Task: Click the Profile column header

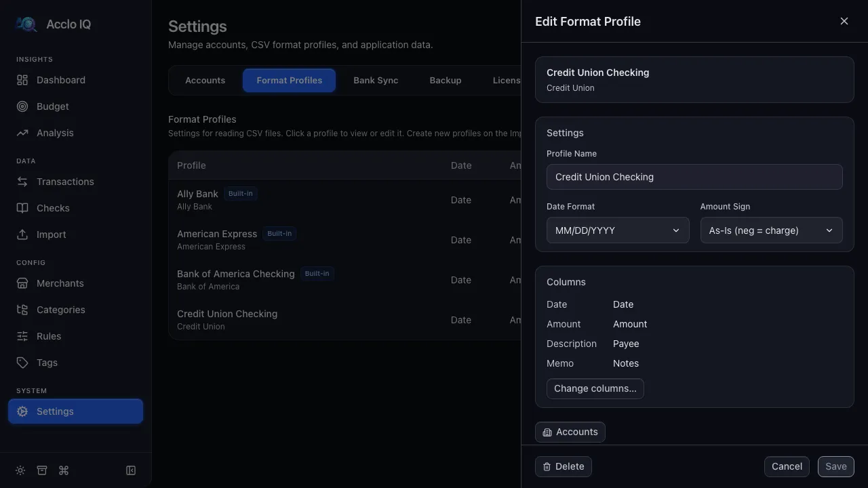Action: [191, 165]
